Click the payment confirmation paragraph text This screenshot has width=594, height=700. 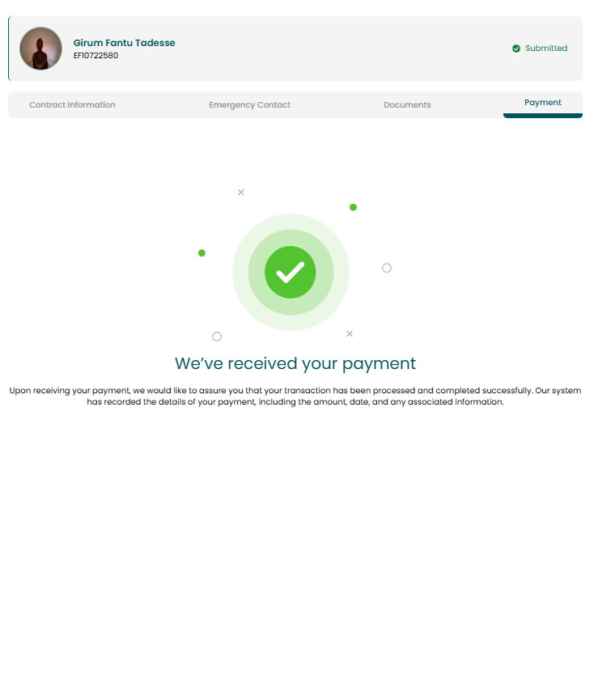(295, 396)
